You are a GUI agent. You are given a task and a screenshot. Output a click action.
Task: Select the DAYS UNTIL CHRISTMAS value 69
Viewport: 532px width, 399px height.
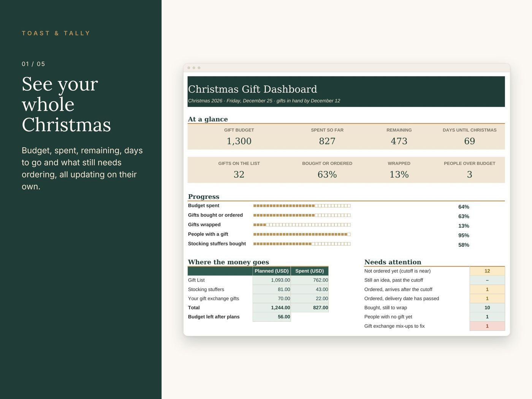(470, 141)
